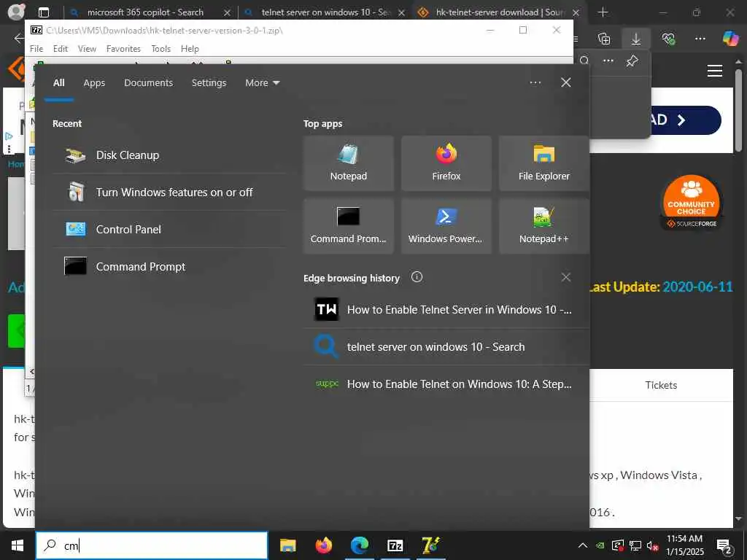747x560 pixels.
Task: Switch to telnet server on windows 10 tab
Action: (325, 12)
